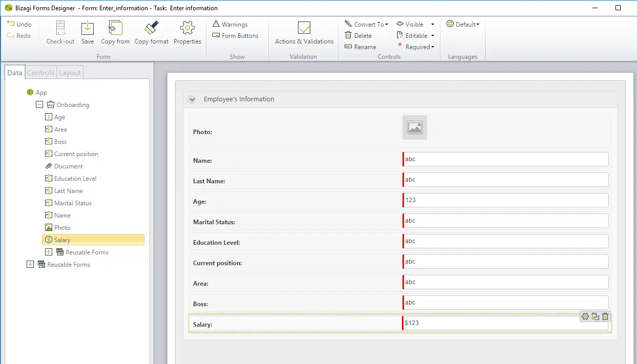This screenshot has height=364, width=637.
Task: Open the Default language dropdown
Action: pos(463,24)
